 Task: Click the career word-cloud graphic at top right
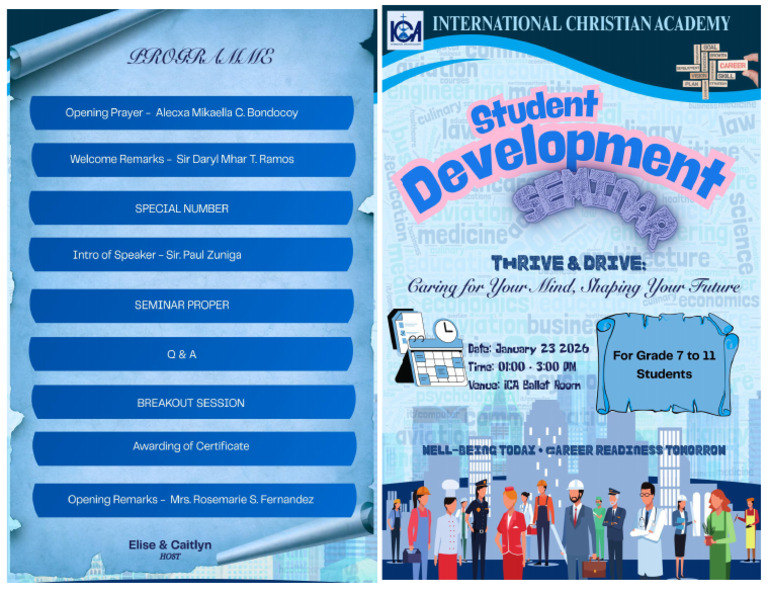[715, 71]
